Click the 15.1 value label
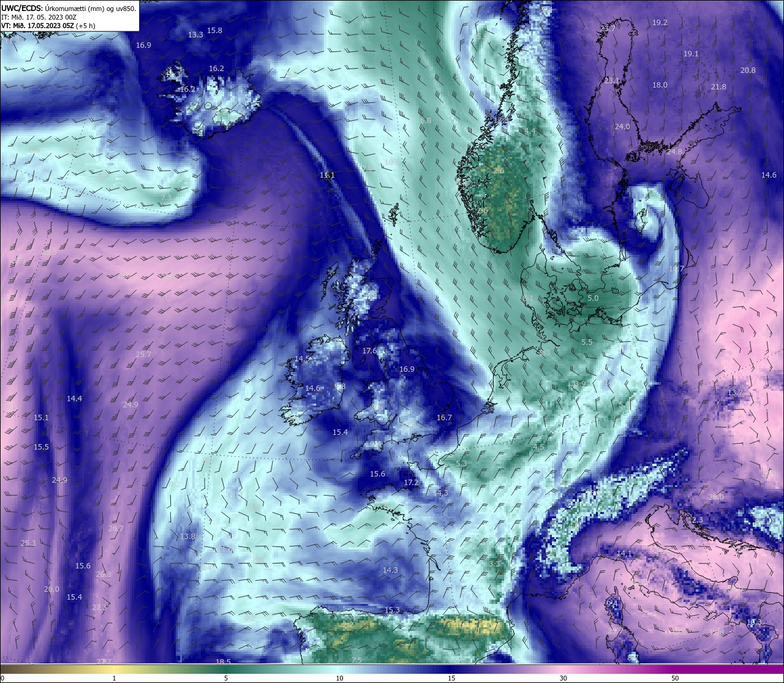The height and width of the screenshot is (683, 784). (x=41, y=418)
